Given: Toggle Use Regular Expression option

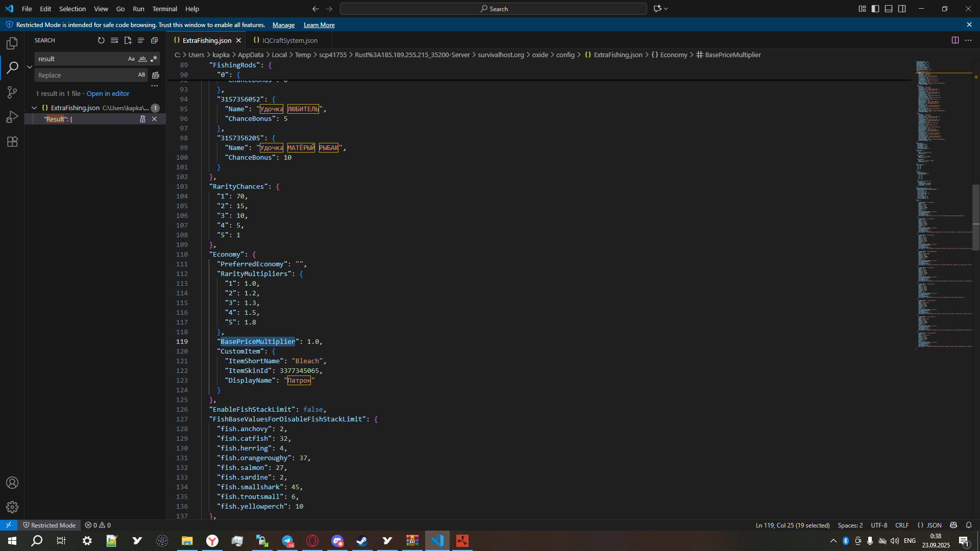Looking at the screenshot, I should coord(154,59).
